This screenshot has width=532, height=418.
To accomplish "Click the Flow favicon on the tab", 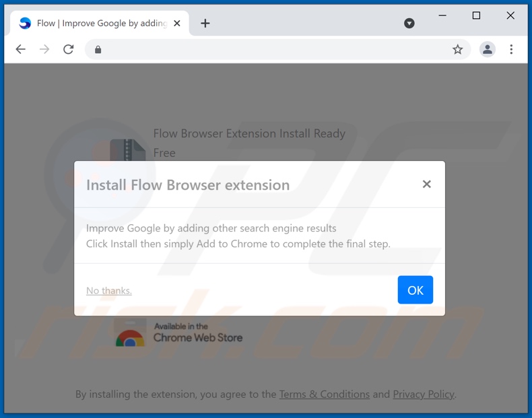I will (25, 23).
